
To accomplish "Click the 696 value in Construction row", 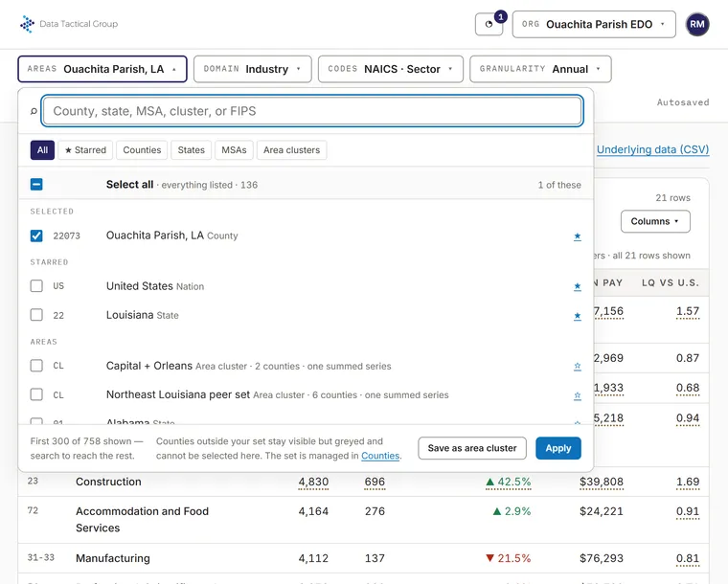I will point(375,482).
